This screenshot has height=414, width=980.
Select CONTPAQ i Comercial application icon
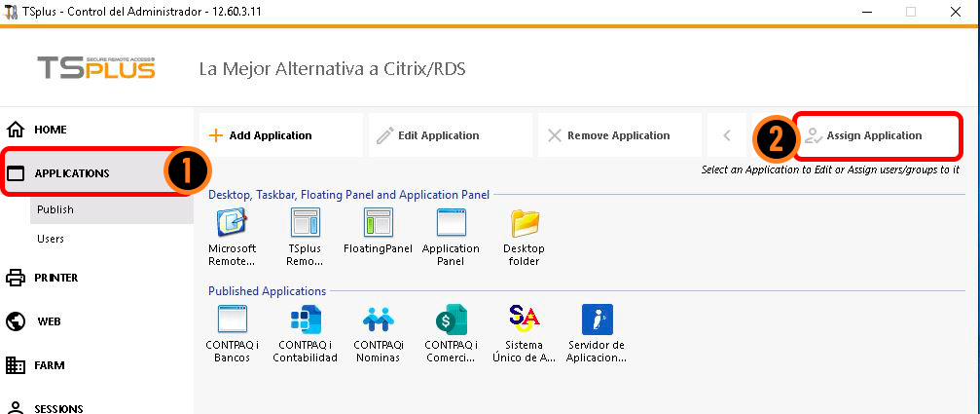[x=452, y=320]
